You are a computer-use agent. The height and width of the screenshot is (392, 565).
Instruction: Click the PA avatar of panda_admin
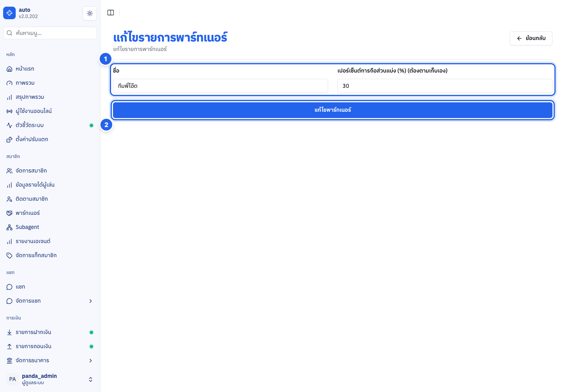coord(13,379)
